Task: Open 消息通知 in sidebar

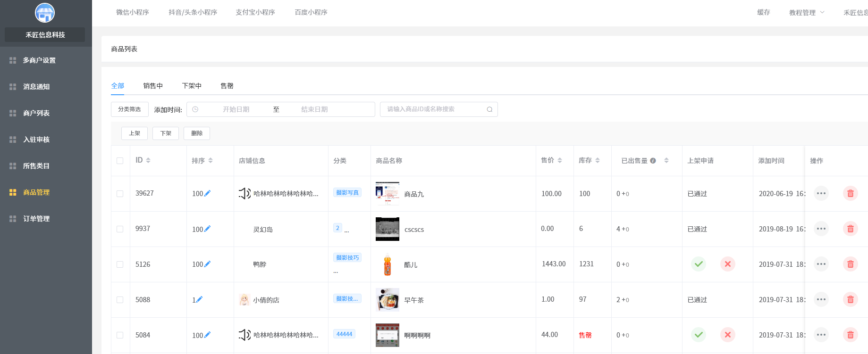Action: [x=36, y=87]
